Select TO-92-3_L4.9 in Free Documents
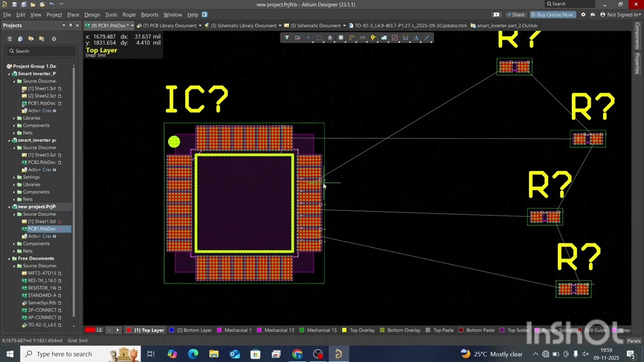This screenshot has width=644, height=362. pos(42,325)
